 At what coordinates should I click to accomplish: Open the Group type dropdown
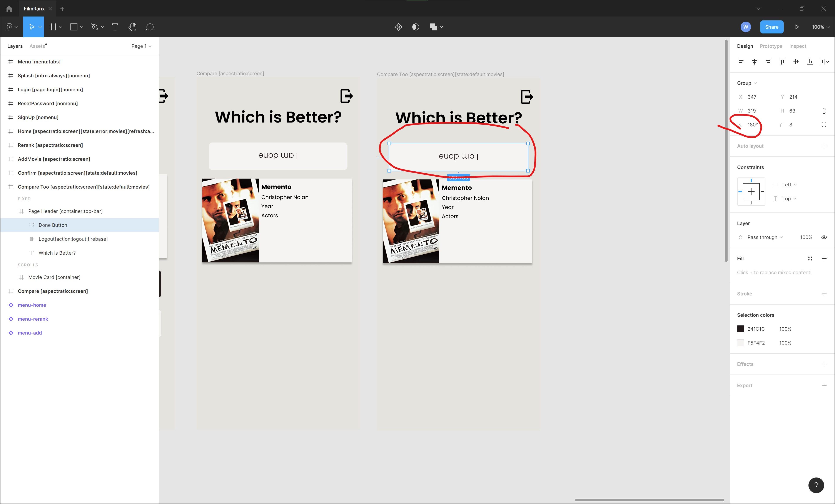pos(746,83)
